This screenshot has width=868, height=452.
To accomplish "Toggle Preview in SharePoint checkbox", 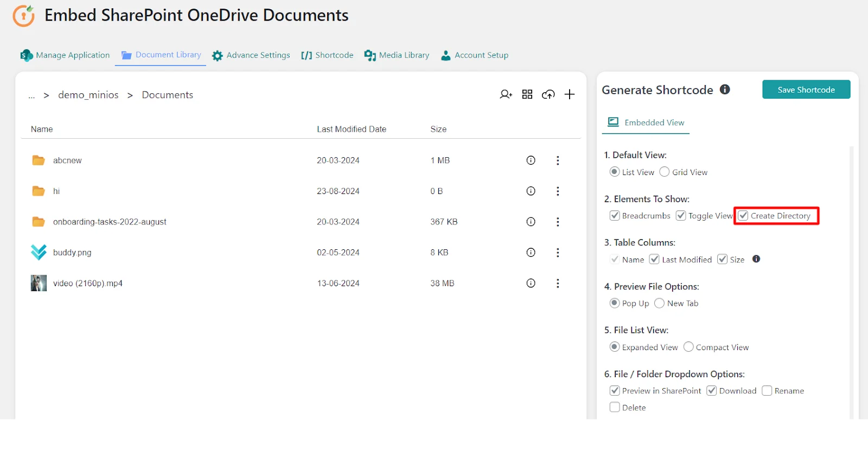I will click(x=615, y=391).
